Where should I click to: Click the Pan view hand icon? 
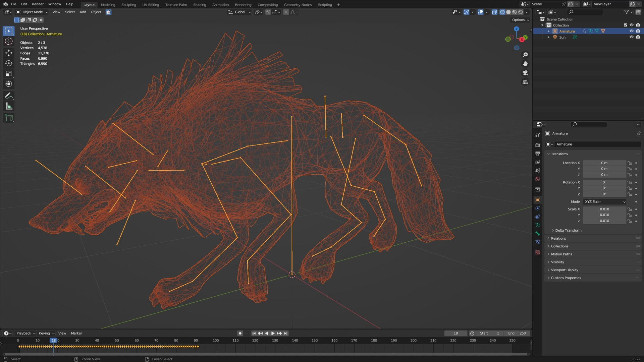tap(525, 64)
